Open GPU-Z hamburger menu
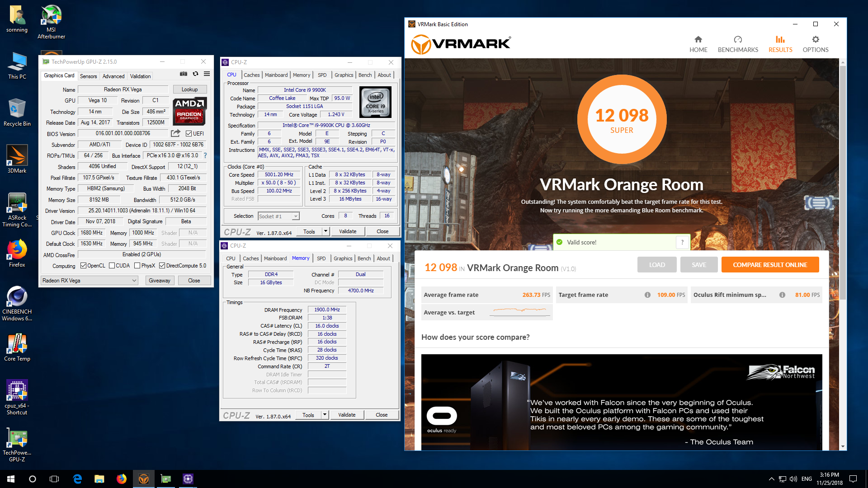This screenshot has height=488, width=868. coord(207,74)
